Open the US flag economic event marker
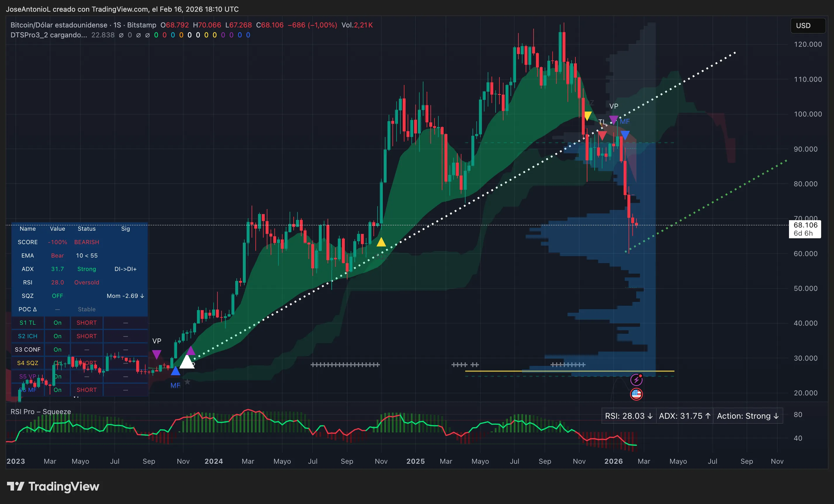The height and width of the screenshot is (504, 834). point(637,394)
